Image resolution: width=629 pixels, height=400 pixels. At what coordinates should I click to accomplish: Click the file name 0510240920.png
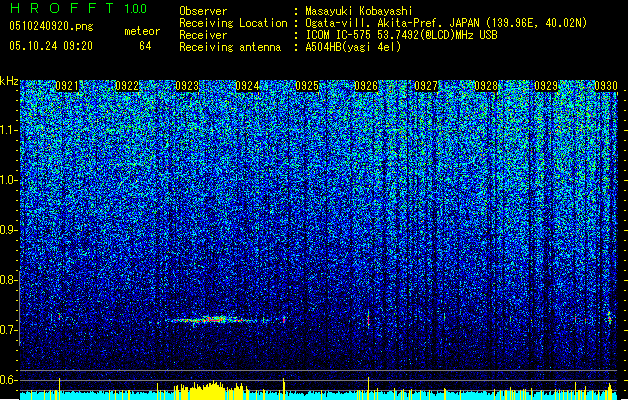51,26
